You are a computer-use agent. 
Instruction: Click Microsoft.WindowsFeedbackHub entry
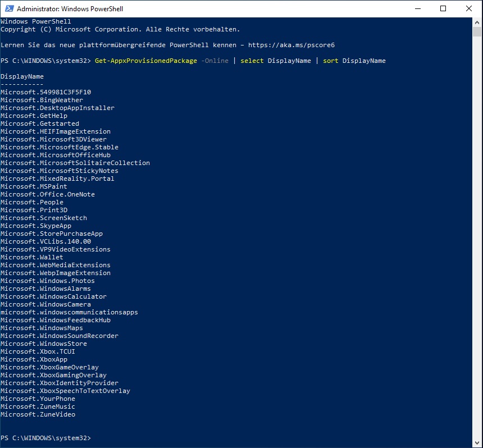tap(56, 320)
